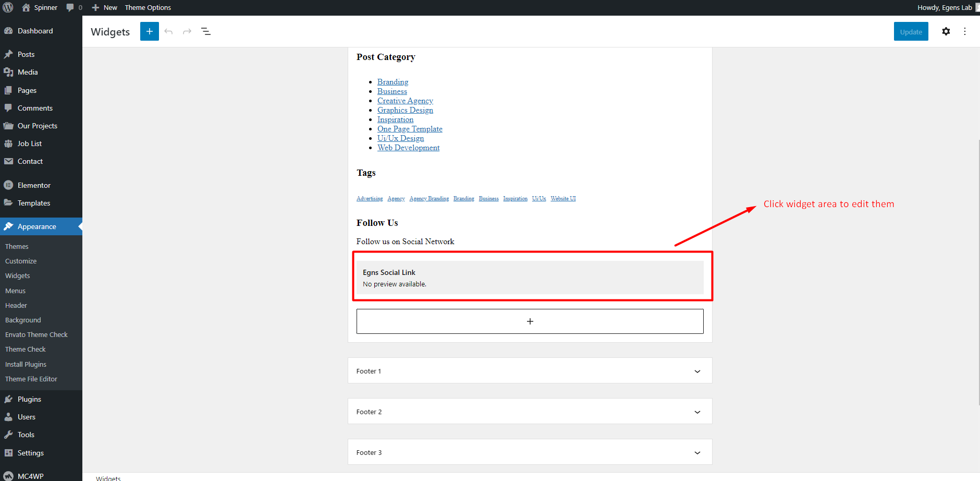Click the Settings sliders icon
Image resolution: width=980 pixels, height=481 pixels.
(x=8, y=453)
